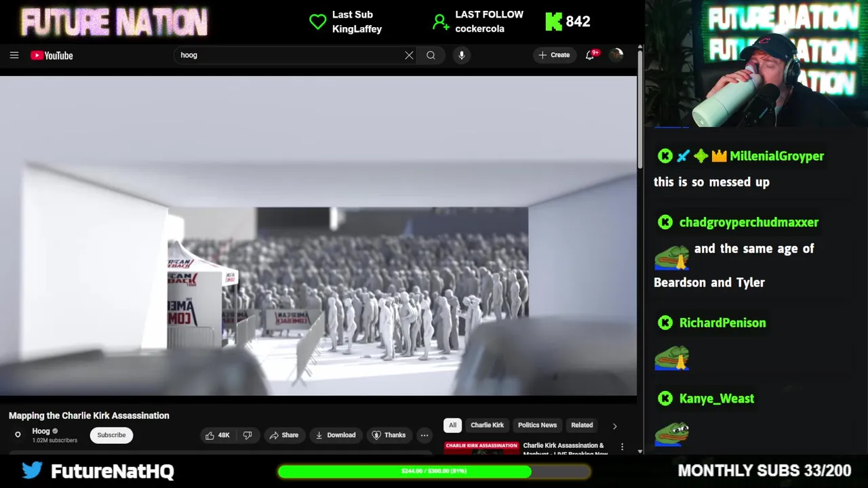
Task: Clear the search box with the X icon
Action: point(409,56)
